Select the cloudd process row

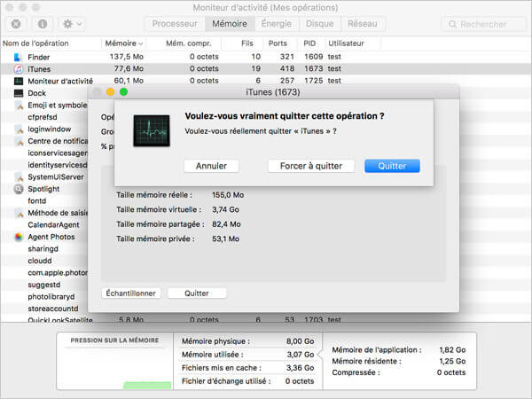point(44,261)
